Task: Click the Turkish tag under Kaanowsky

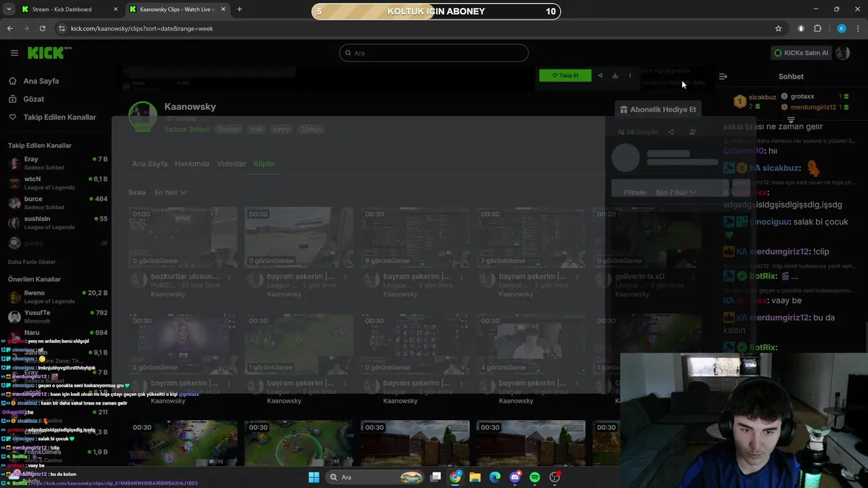Action: (229, 129)
